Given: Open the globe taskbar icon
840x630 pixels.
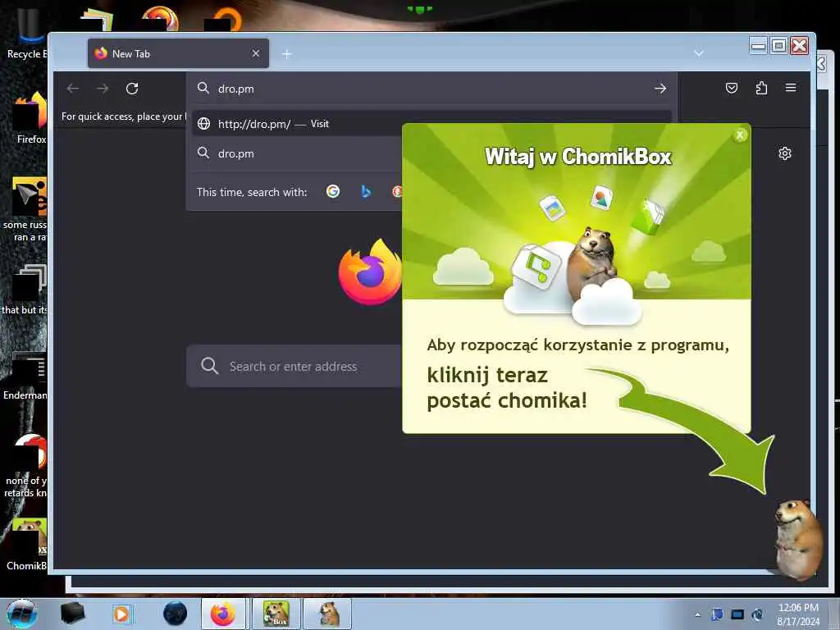Looking at the screenshot, I should point(176,614).
